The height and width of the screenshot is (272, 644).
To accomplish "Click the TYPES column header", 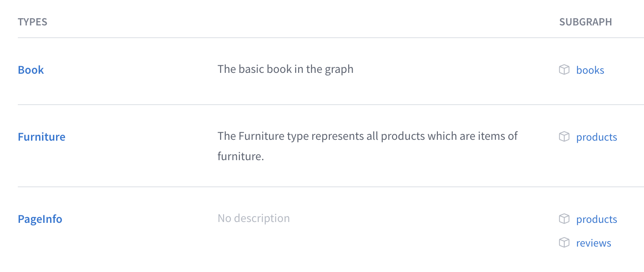I will [33, 22].
